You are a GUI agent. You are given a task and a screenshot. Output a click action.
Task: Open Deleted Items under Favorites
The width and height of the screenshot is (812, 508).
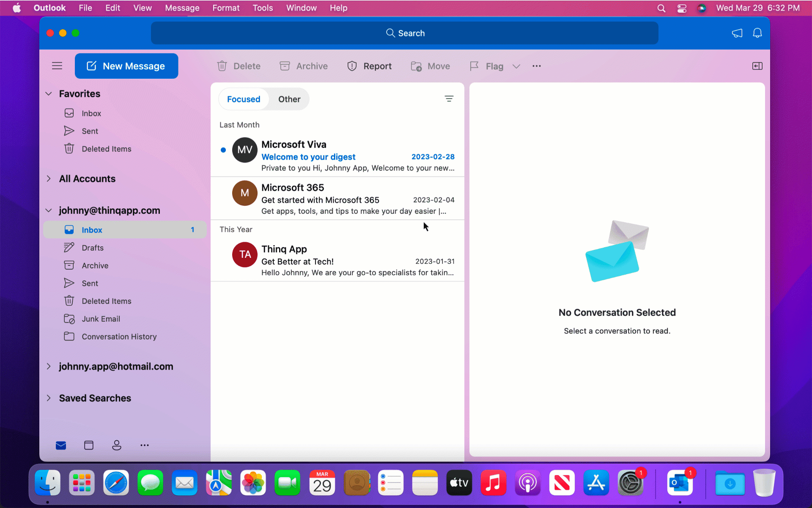(x=125, y=149)
